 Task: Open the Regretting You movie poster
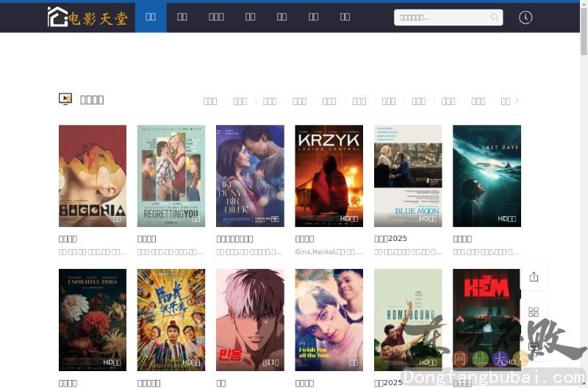click(171, 176)
